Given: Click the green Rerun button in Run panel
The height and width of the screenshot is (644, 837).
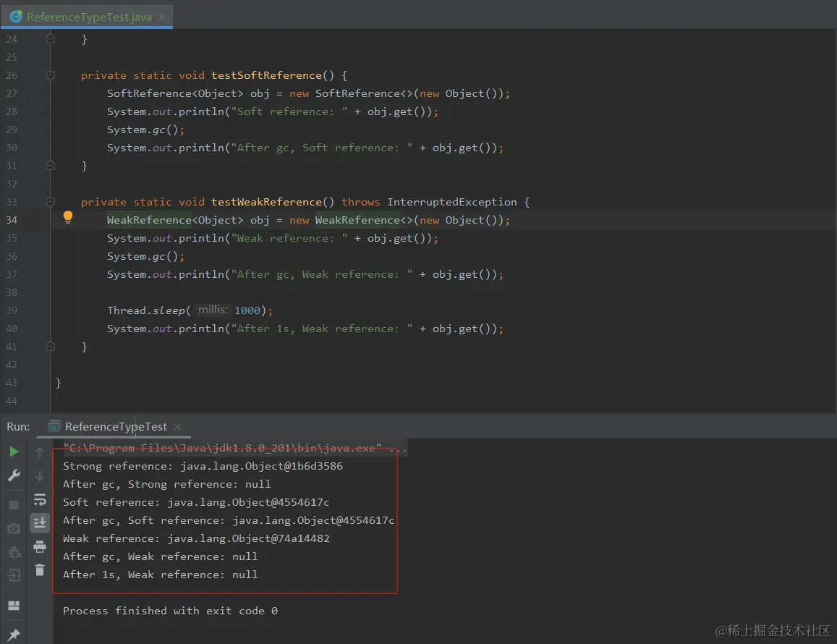Looking at the screenshot, I should point(14,452).
